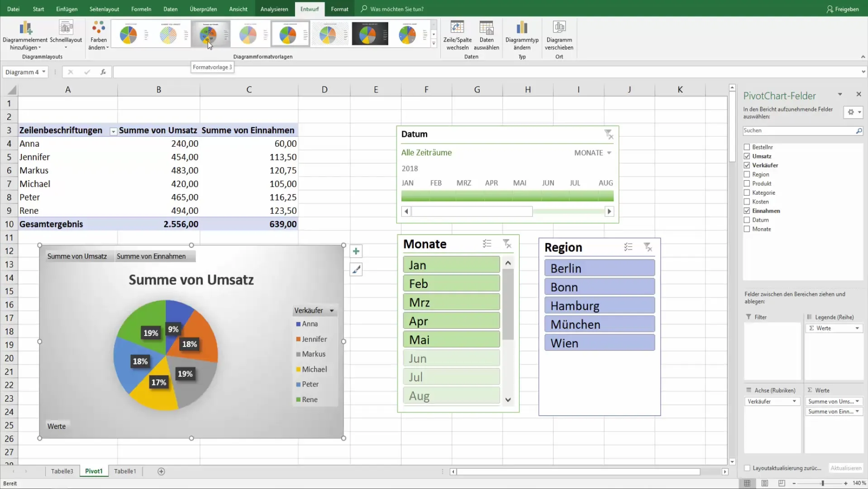Select Berlin in Region slicer
This screenshot has height=489, width=868.
click(x=600, y=268)
